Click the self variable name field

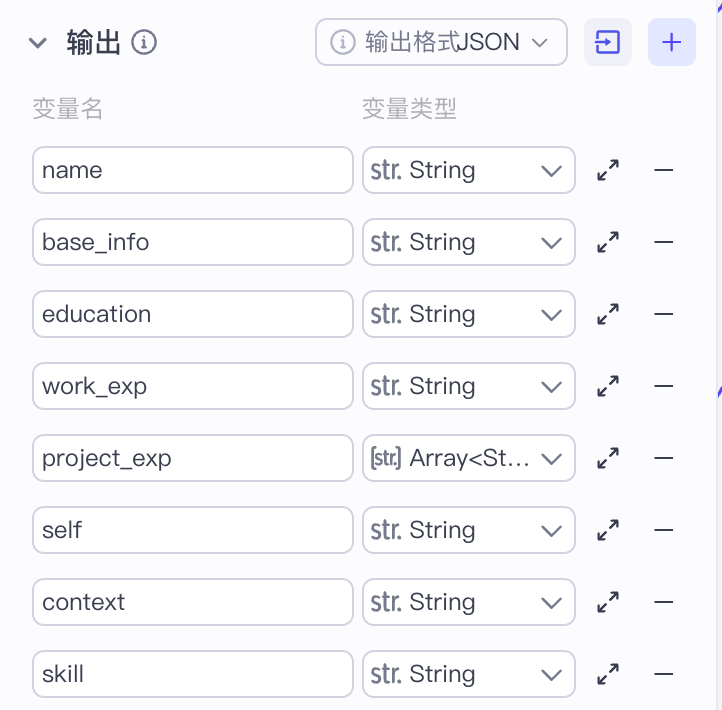tap(192, 530)
